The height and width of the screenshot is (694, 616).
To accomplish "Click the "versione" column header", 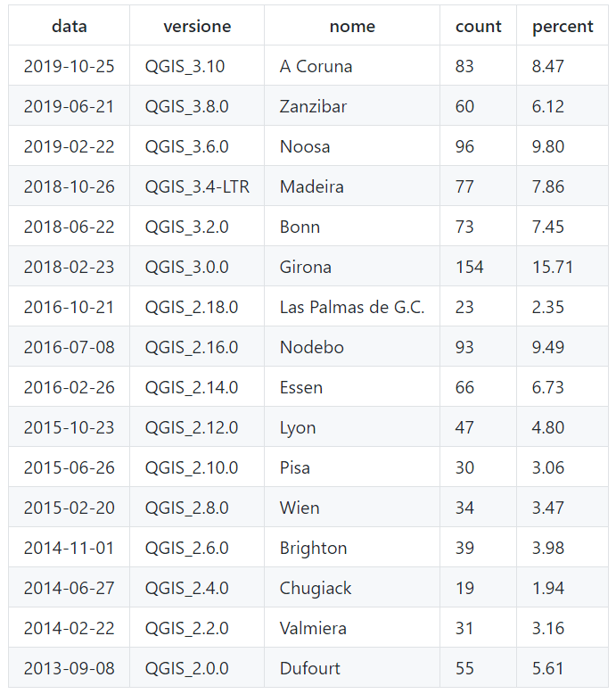I will click(197, 27).
